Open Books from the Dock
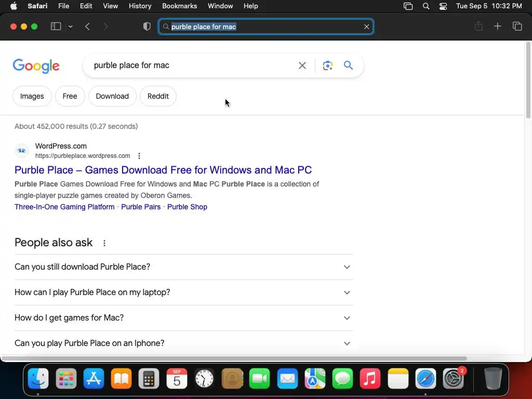The height and width of the screenshot is (399, 532). point(121,378)
